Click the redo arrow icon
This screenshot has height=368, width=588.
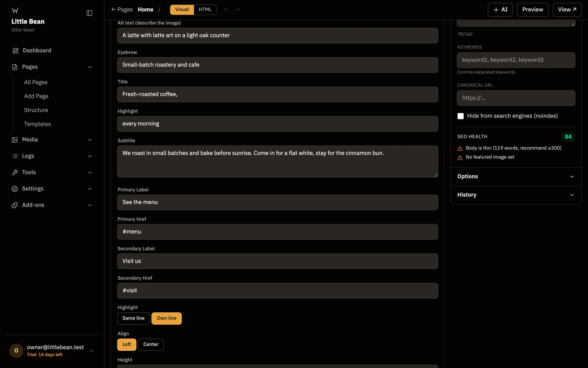237,10
